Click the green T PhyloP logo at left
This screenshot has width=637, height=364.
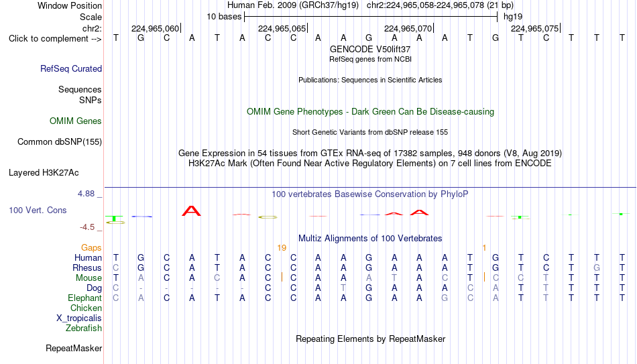tap(115, 219)
